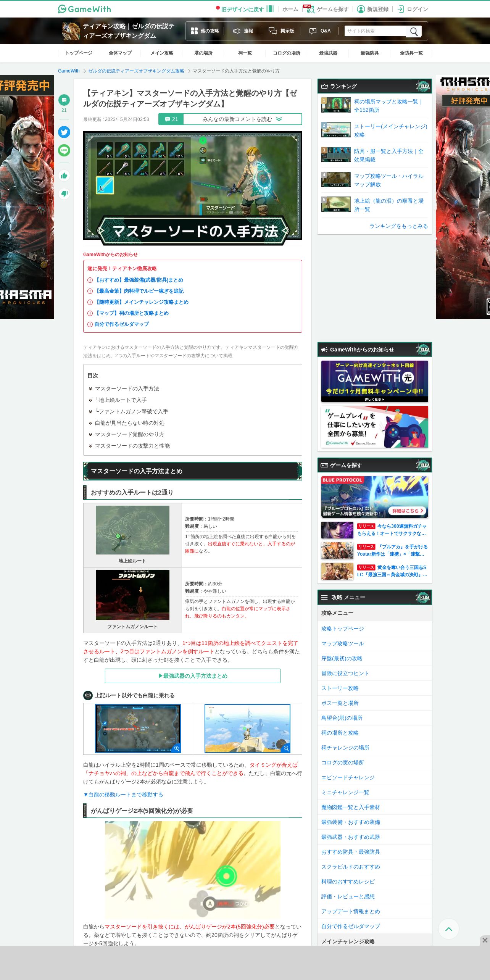Jump to 地上絵ルートで入手 section

point(121,400)
